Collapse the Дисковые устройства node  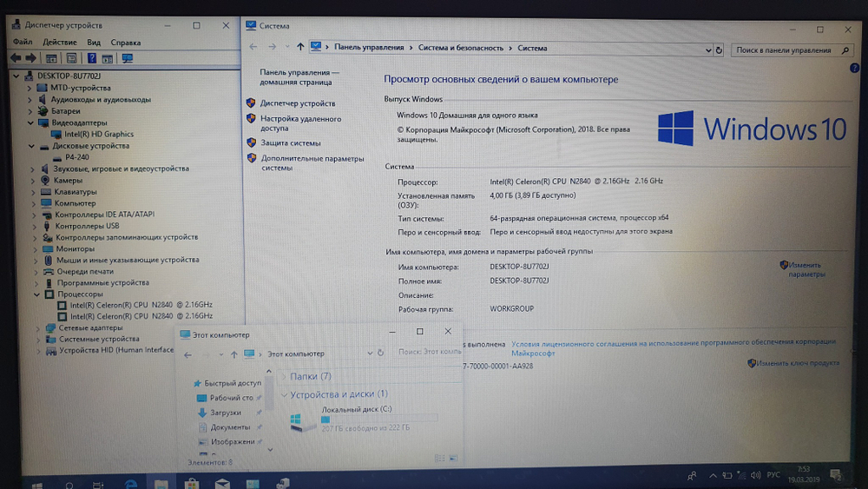coord(31,146)
